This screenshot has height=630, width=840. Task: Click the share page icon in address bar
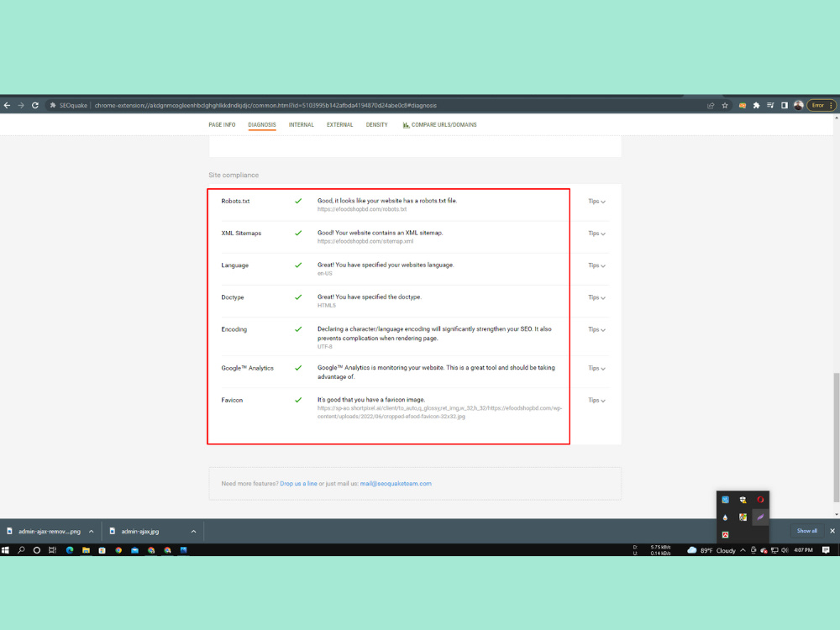pos(711,106)
